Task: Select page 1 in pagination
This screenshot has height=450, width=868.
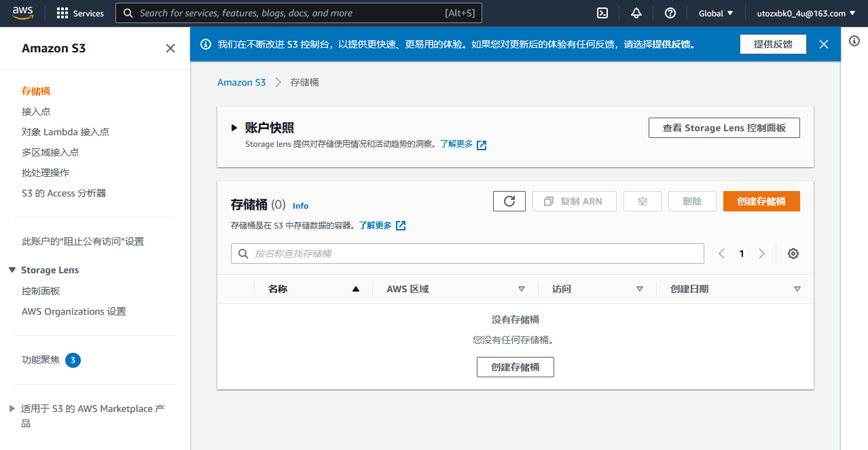Action: tap(742, 254)
